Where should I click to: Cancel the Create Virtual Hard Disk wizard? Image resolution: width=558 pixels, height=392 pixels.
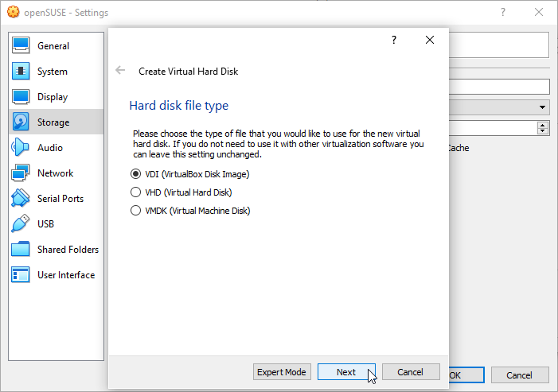[x=411, y=372]
